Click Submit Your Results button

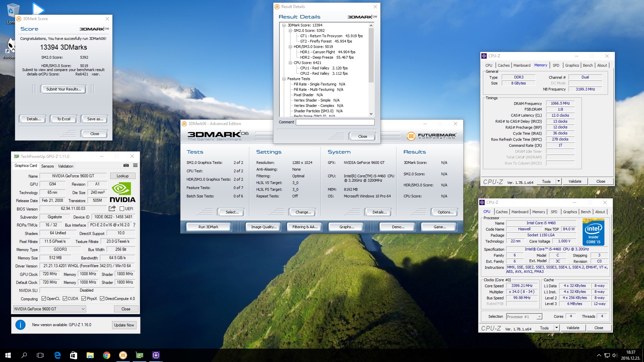63,89
